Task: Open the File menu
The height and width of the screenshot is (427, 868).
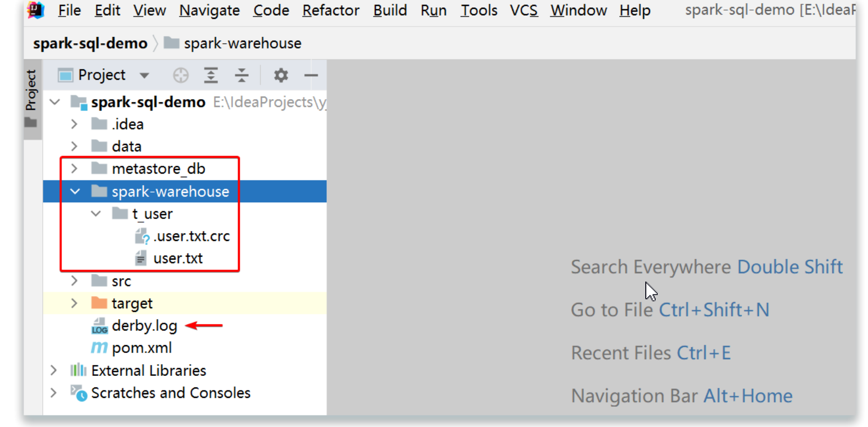Action: (x=69, y=10)
